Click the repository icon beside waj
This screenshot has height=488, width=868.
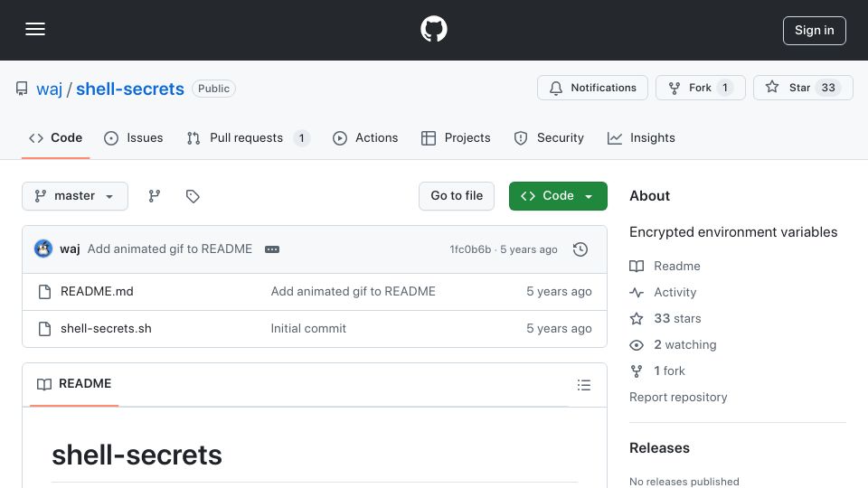pyautogui.click(x=22, y=89)
